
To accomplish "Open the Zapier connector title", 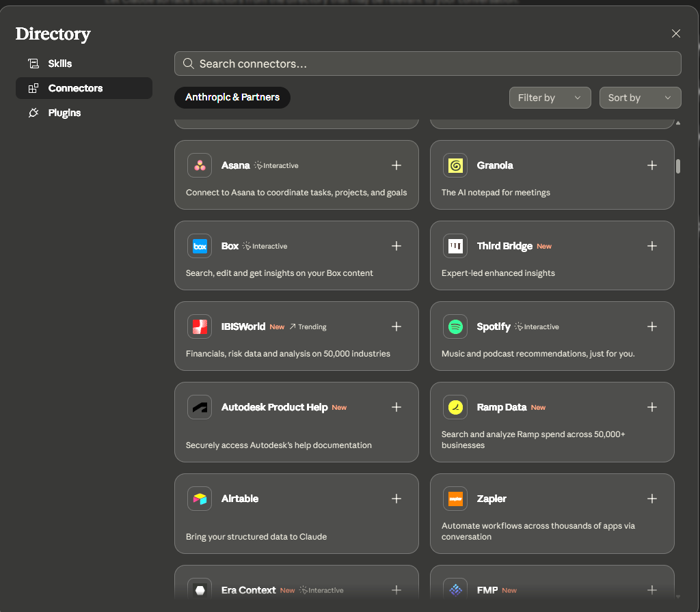I will click(492, 499).
